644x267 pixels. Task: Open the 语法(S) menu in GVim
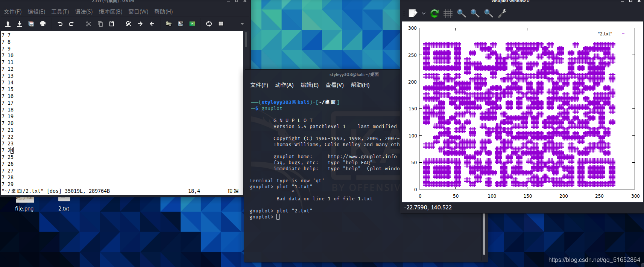pos(84,12)
